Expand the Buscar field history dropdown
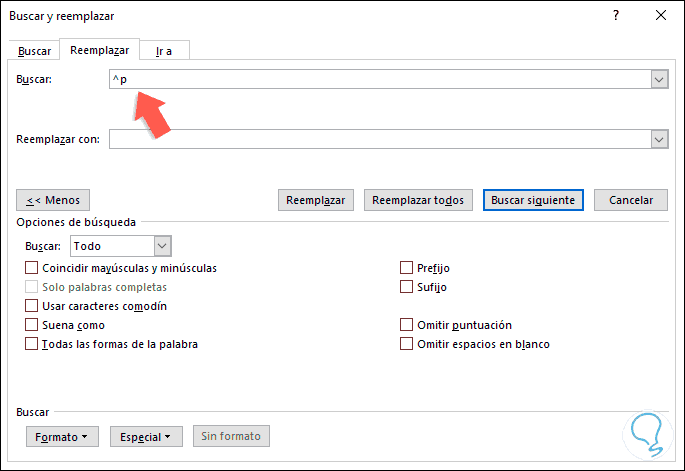 pos(659,80)
